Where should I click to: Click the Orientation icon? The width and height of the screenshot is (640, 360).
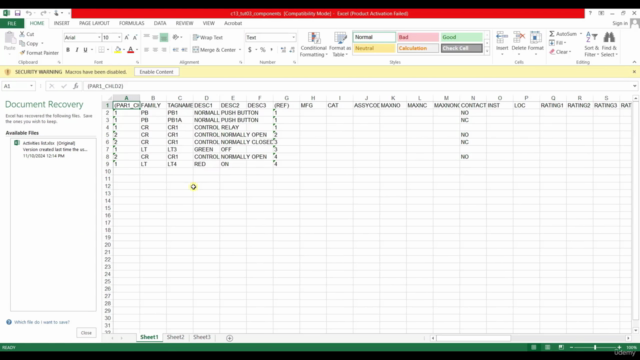point(176,38)
